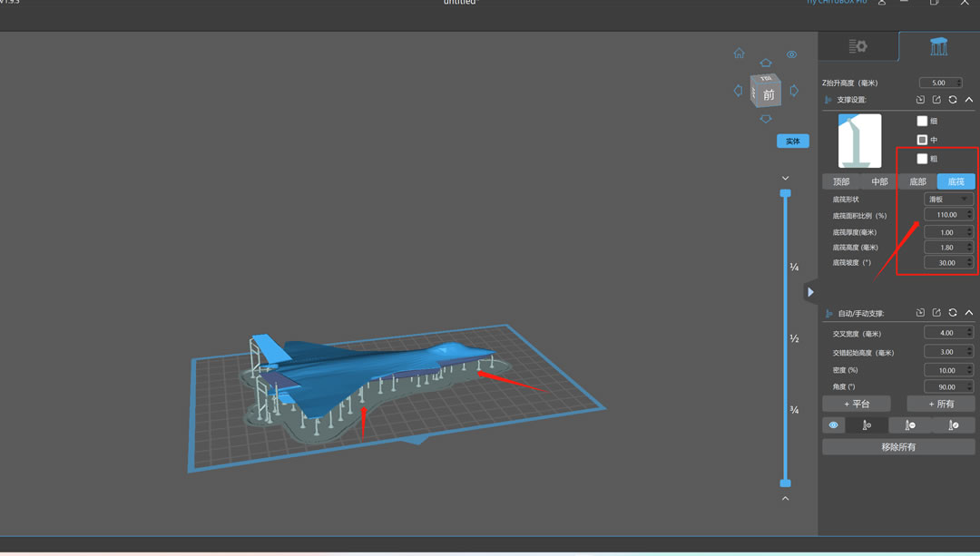980x556 pixels.
Task: Click the 移除所有 button
Action: point(898,446)
